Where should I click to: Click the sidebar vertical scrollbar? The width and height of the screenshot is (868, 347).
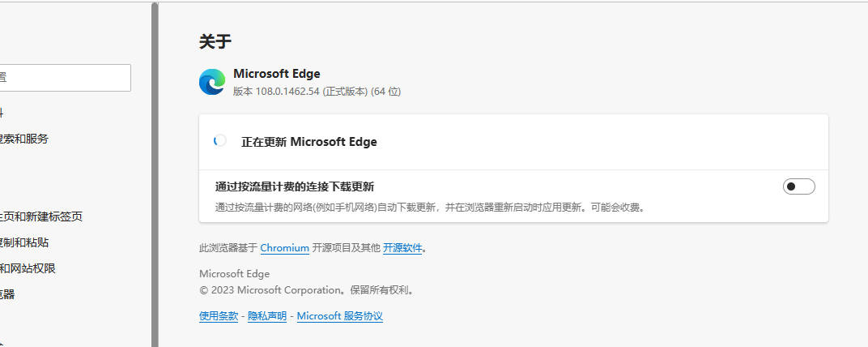tap(155, 174)
